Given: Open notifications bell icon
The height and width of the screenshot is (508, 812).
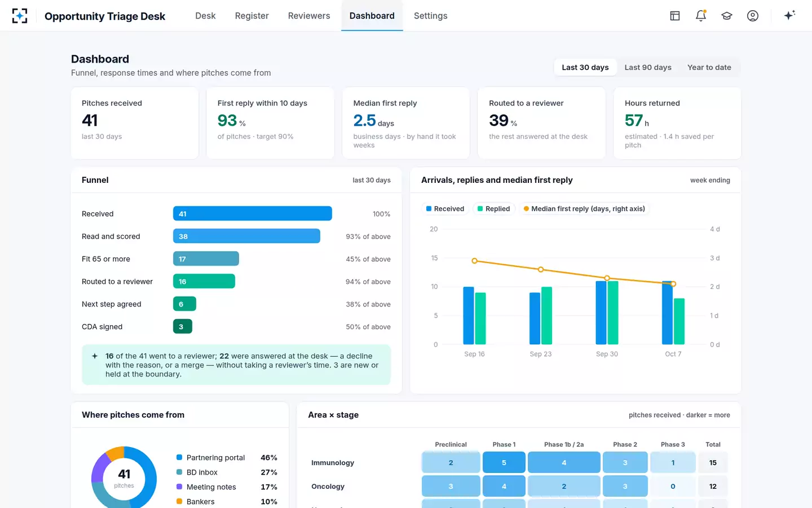Looking at the screenshot, I should pos(701,16).
